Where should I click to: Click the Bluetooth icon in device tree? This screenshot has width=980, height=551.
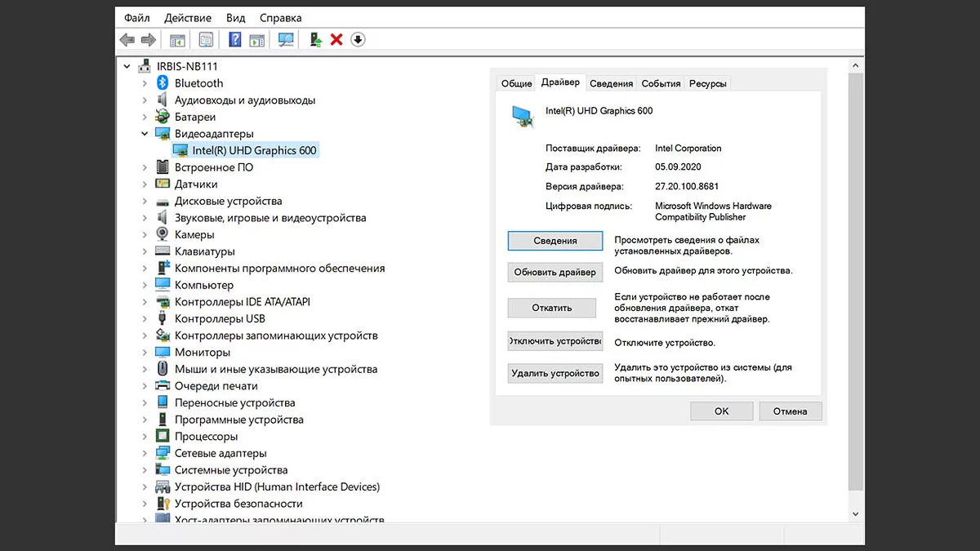162,83
